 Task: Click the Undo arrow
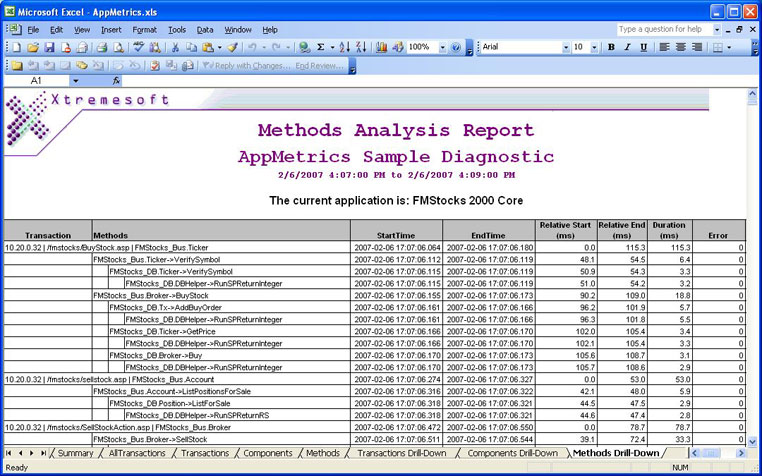(x=252, y=47)
